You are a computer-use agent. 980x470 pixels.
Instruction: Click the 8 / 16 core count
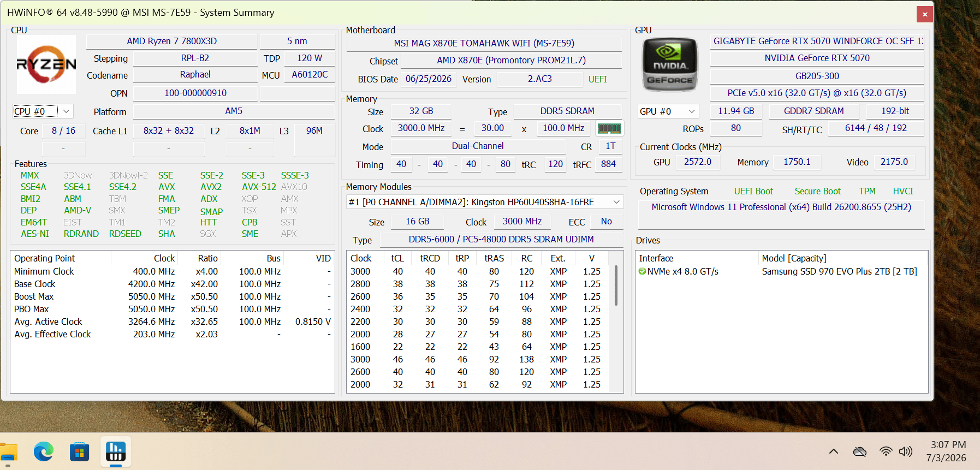(x=63, y=131)
